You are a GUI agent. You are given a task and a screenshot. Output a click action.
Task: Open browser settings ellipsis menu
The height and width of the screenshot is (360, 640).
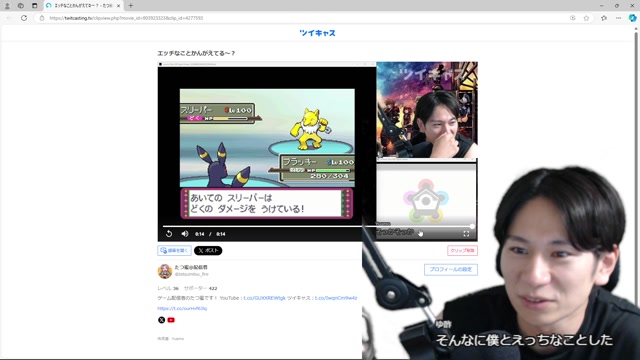[618, 18]
